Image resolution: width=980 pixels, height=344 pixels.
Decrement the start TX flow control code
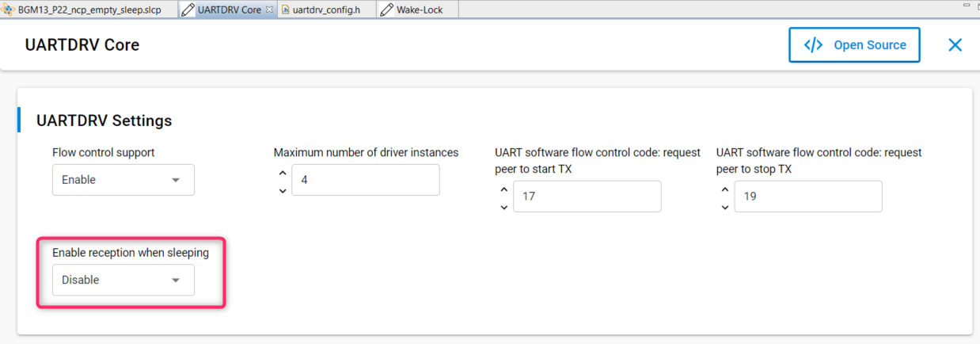point(504,207)
